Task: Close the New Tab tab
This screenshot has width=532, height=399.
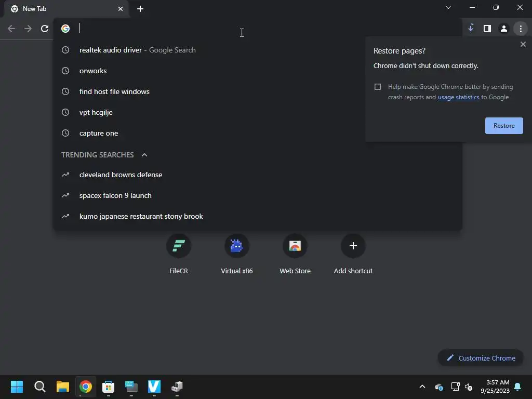Action: (x=121, y=9)
